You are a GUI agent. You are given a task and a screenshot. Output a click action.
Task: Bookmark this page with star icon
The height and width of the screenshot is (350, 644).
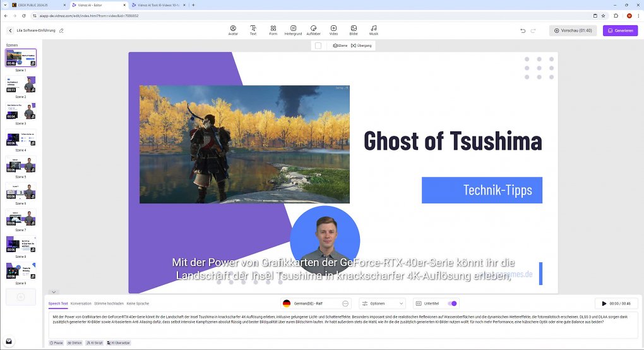pos(604,16)
